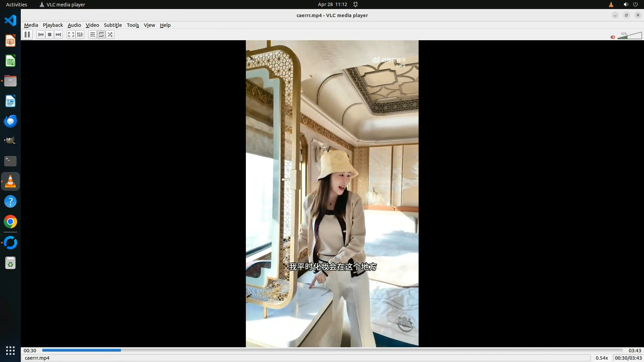Go to previous media in playlist
This screenshot has width=644, height=362.
(41, 35)
